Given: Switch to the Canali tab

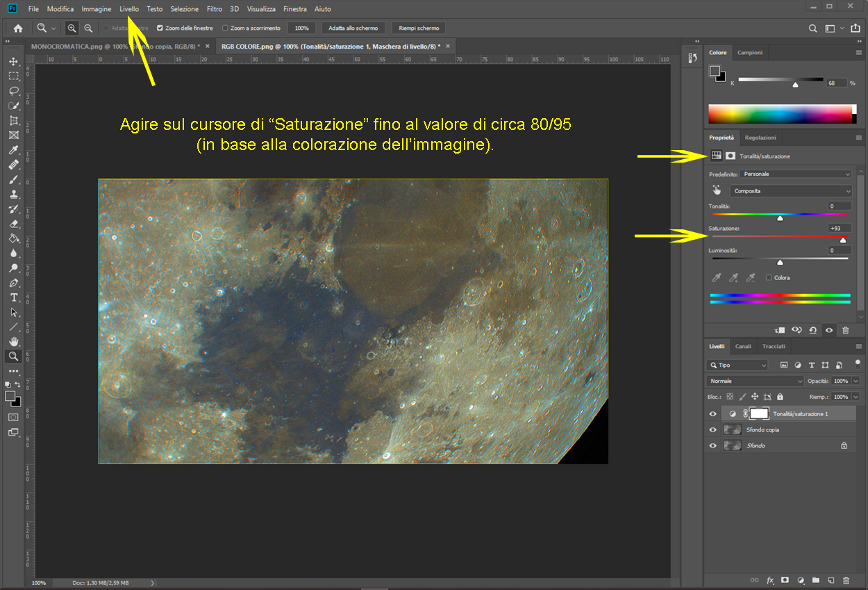Looking at the screenshot, I should point(743,346).
